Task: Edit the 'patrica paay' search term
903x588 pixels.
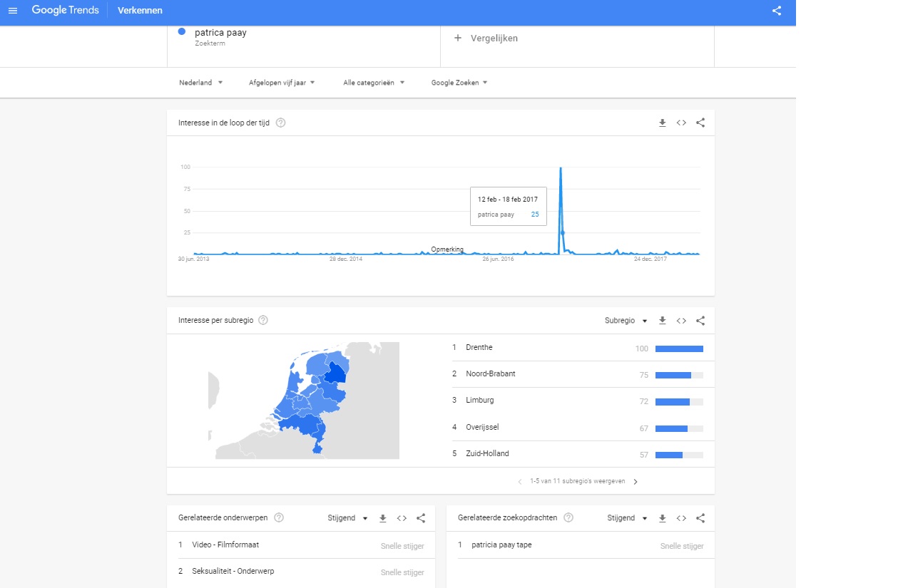Action: point(220,33)
